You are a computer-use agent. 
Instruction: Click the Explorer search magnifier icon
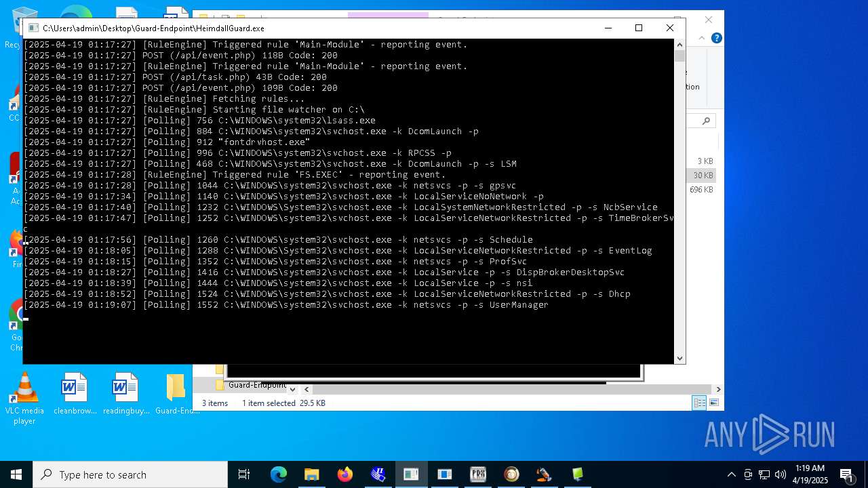pos(706,121)
